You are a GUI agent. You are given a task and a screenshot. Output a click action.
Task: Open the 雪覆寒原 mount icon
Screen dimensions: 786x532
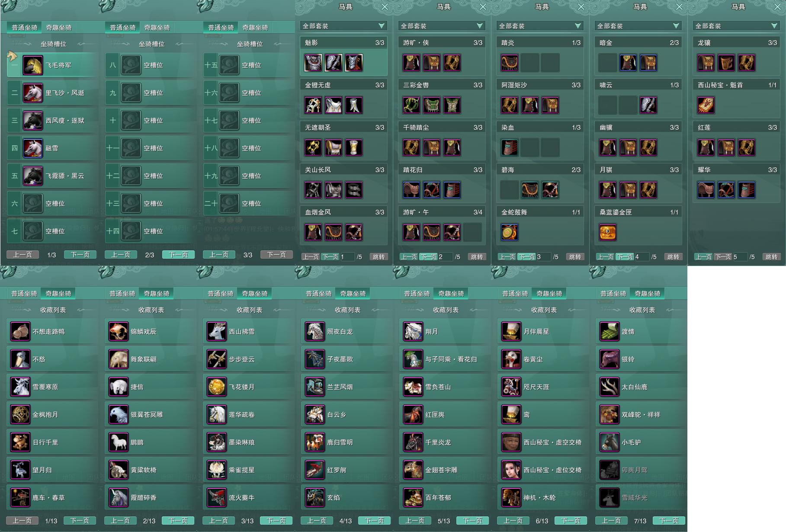20,387
